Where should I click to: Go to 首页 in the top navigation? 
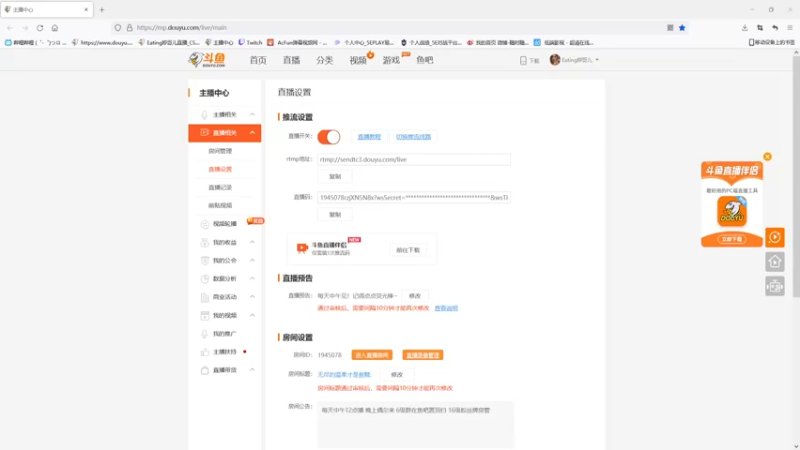[258, 60]
